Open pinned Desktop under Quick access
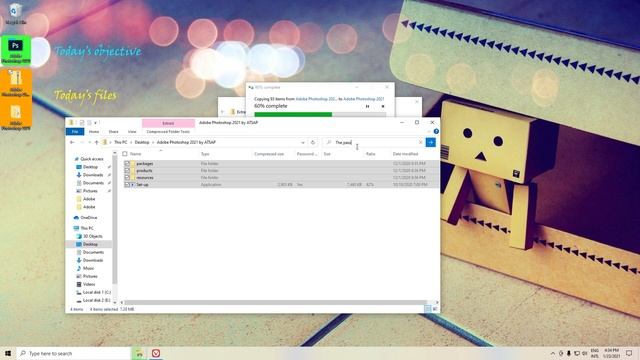Image resolution: width=640 pixels, height=360 pixels. pos(90,167)
